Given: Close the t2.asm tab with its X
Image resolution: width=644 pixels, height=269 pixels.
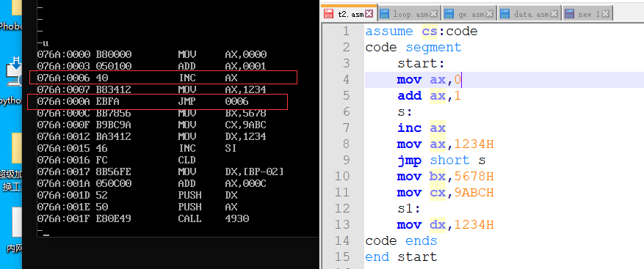Looking at the screenshot, I should click(x=369, y=14).
